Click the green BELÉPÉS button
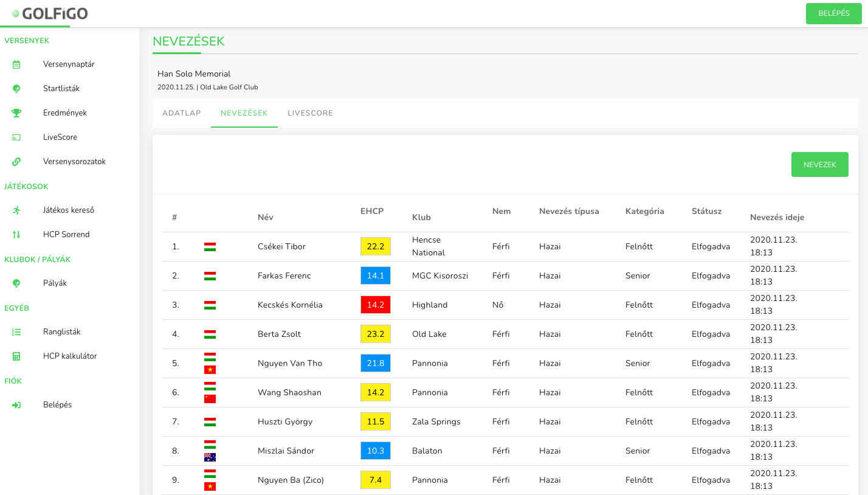Screen dimensions: 868x495 [x=834, y=13]
